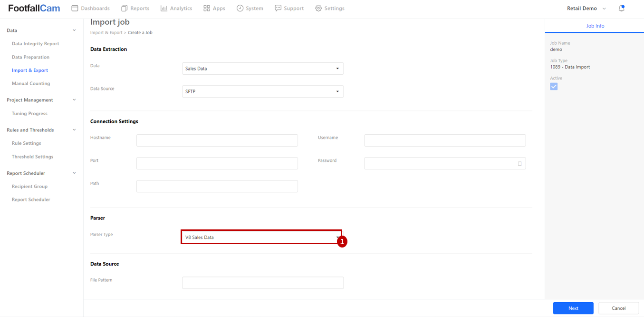Open the Data dropdown showing Sales Data

[262, 69]
